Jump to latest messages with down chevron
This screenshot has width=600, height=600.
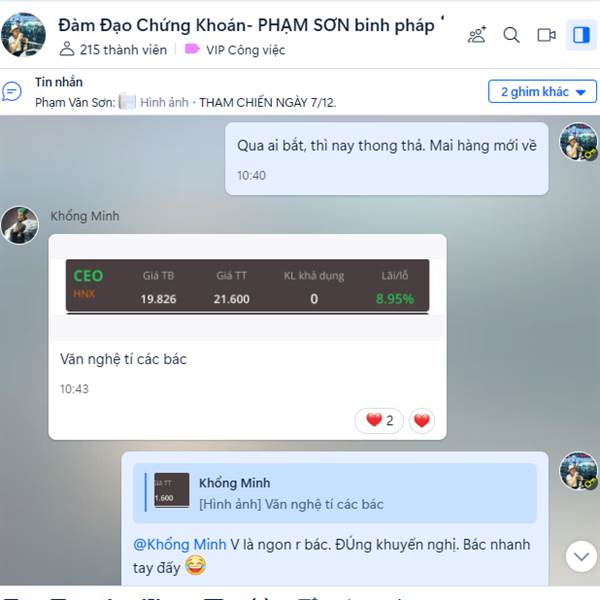[x=581, y=556]
